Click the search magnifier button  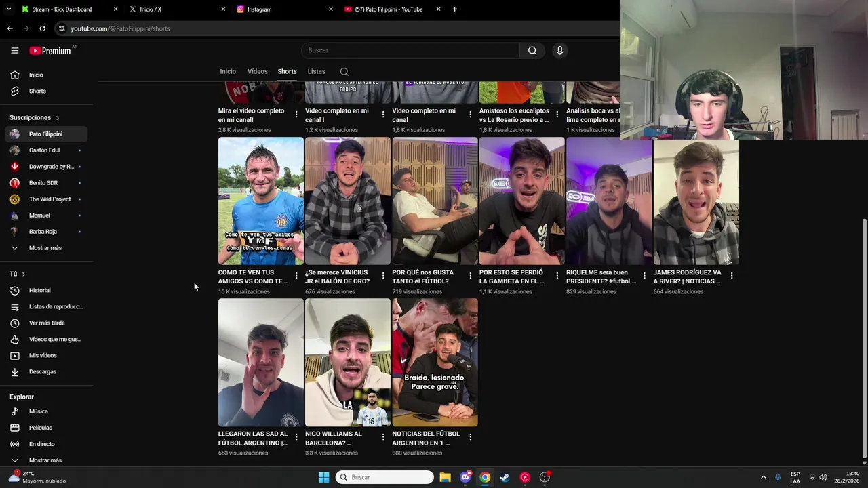(x=532, y=50)
